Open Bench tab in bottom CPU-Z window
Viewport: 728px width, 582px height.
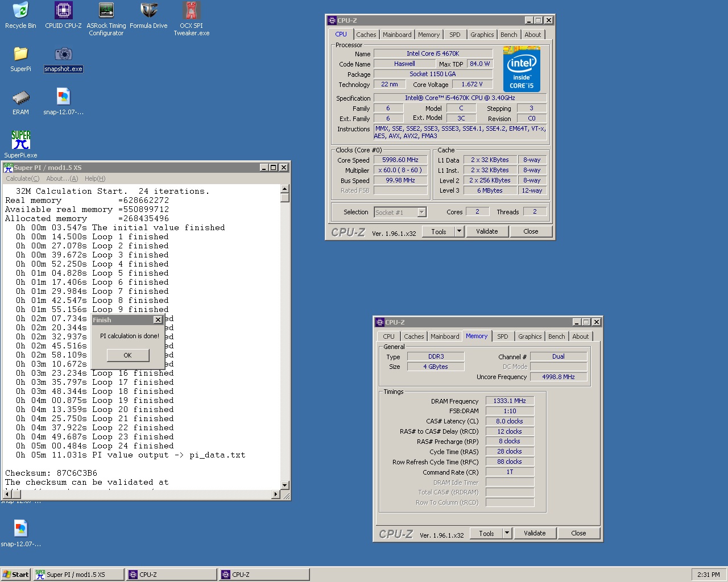pos(557,336)
